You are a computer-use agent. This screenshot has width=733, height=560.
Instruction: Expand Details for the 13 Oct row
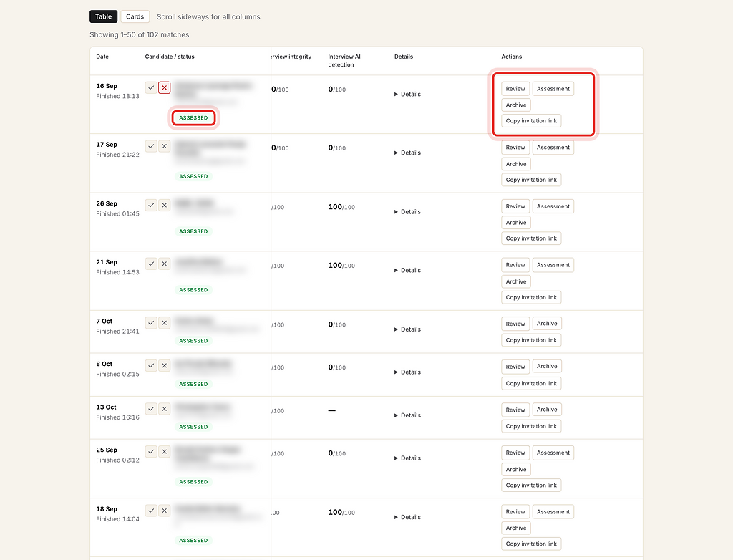tap(407, 415)
